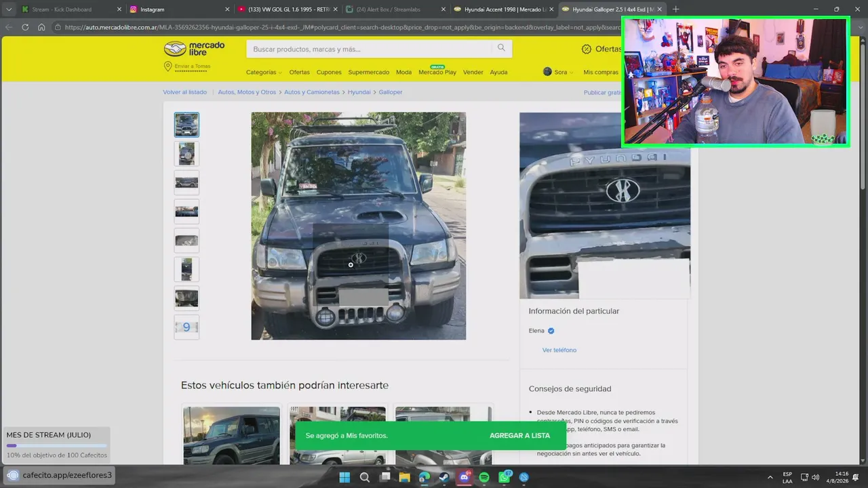868x488 pixels.
Task: Go to Autos y Camionetas breadcrumb
Action: 312,92
